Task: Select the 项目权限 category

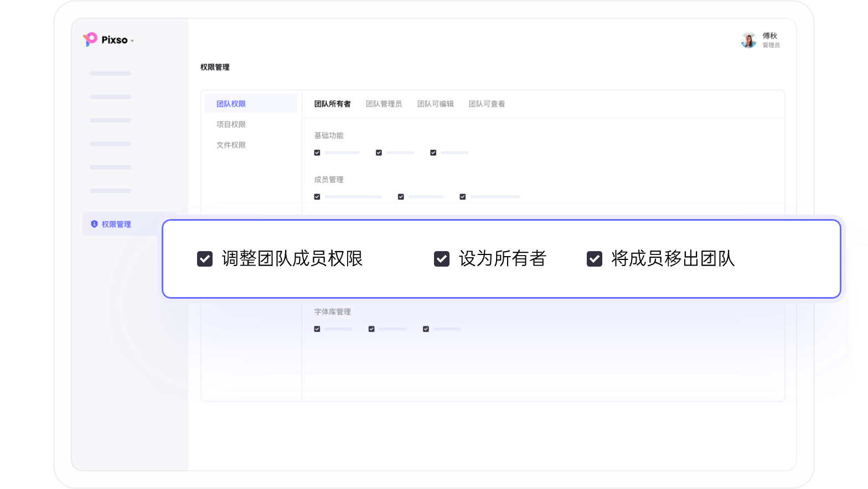Action: click(x=231, y=124)
